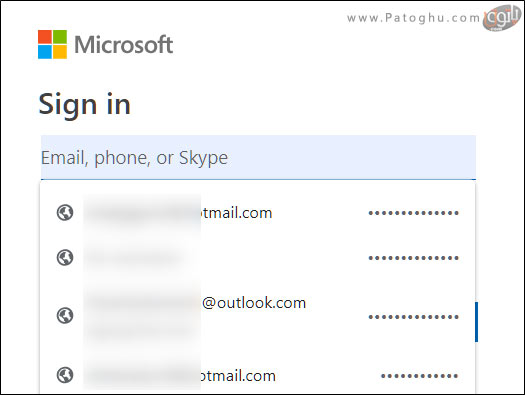Select the second blurred suggestion without visible domain
The height and width of the screenshot is (395, 525).
[257, 258]
